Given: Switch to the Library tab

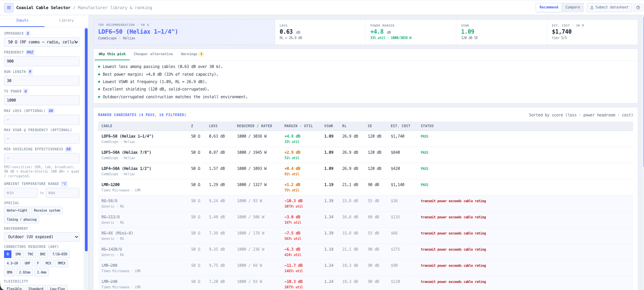Looking at the screenshot, I should [66, 20].
